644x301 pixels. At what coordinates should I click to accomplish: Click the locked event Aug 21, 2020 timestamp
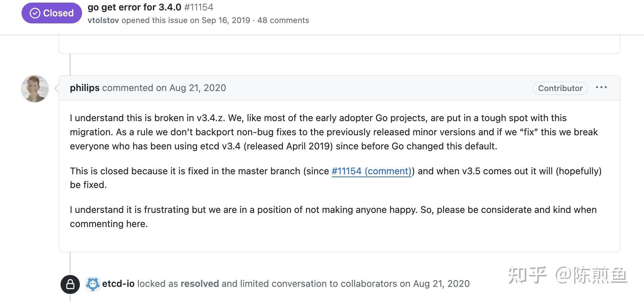click(x=441, y=284)
